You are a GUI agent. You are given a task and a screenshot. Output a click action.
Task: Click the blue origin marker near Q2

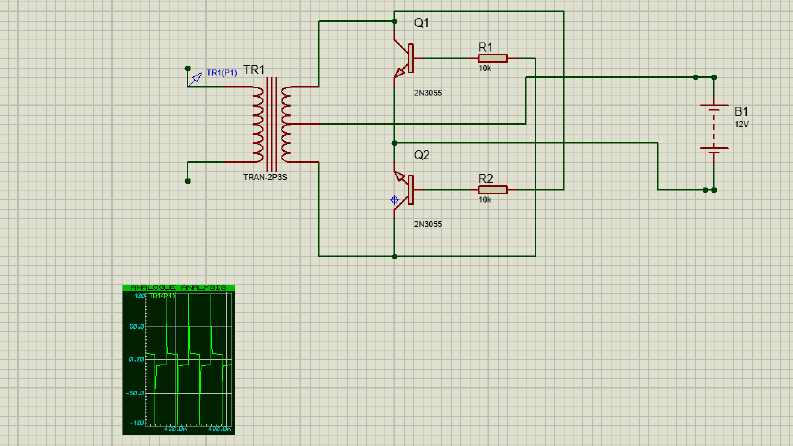tap(394, 200)
